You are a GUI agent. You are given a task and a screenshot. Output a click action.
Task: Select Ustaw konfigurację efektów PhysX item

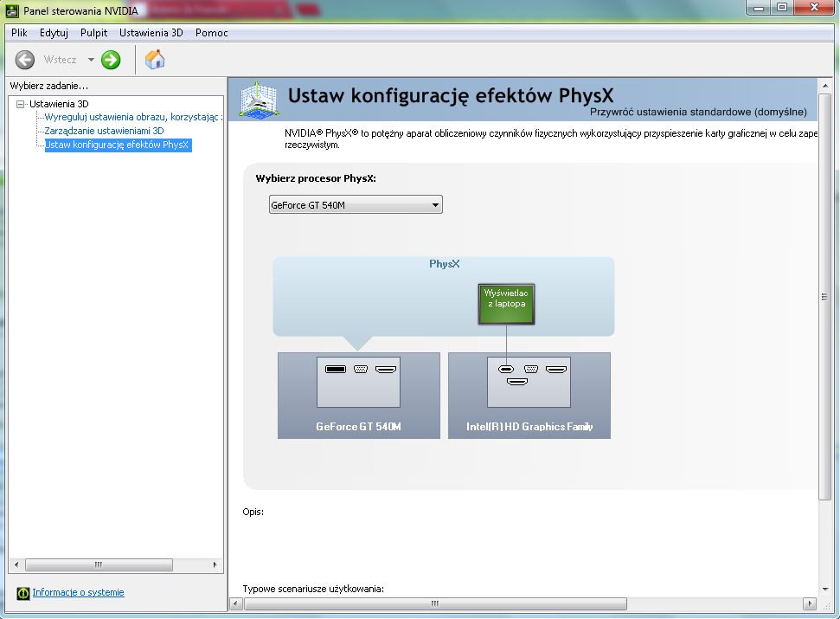(x=118, y=145)
